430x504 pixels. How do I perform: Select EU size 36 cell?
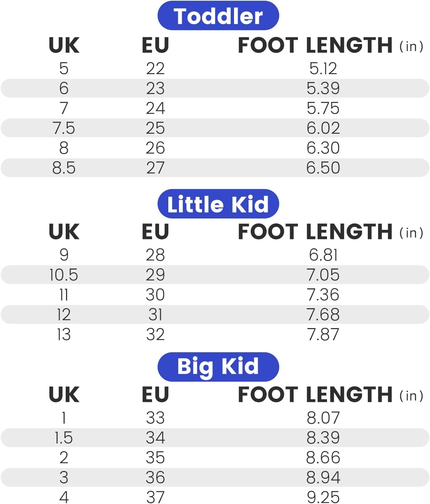155,477
